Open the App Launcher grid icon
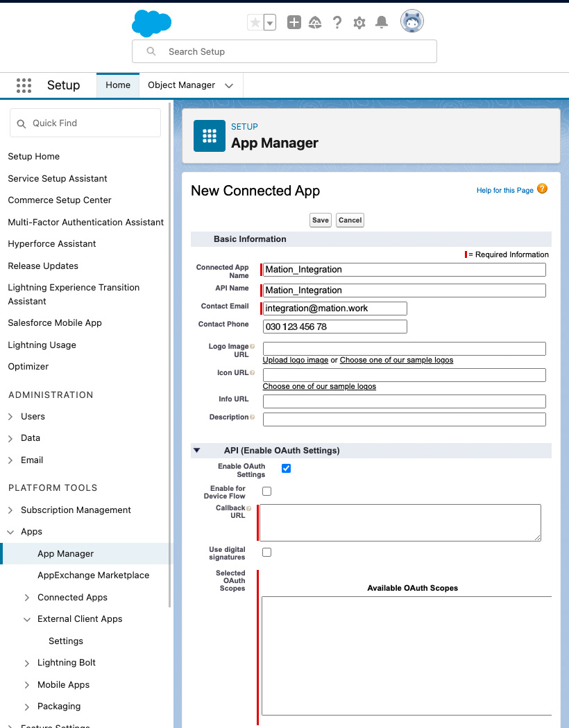The image size is (569, 728). click(x=24, y=85)
